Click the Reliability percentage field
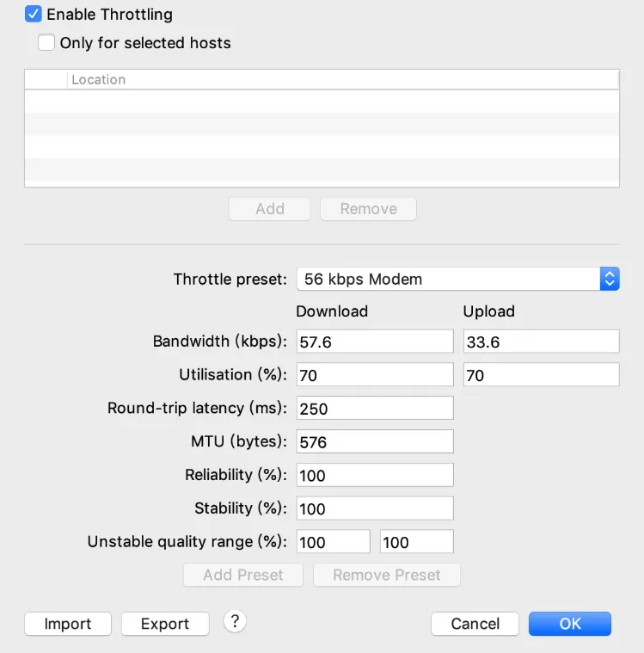This screenshot has width=644, height=653. (374, 475)
